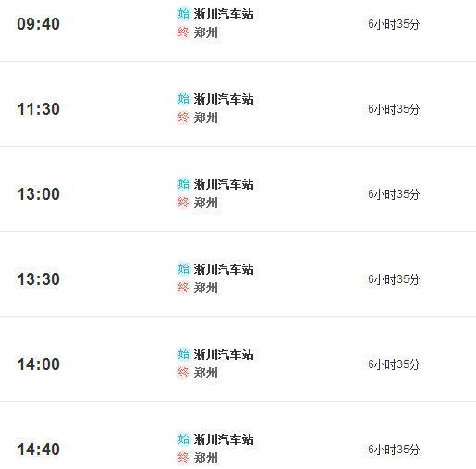Select the 11:30 departure time
This screenshot has height=469, width=476.
point(38,109)
